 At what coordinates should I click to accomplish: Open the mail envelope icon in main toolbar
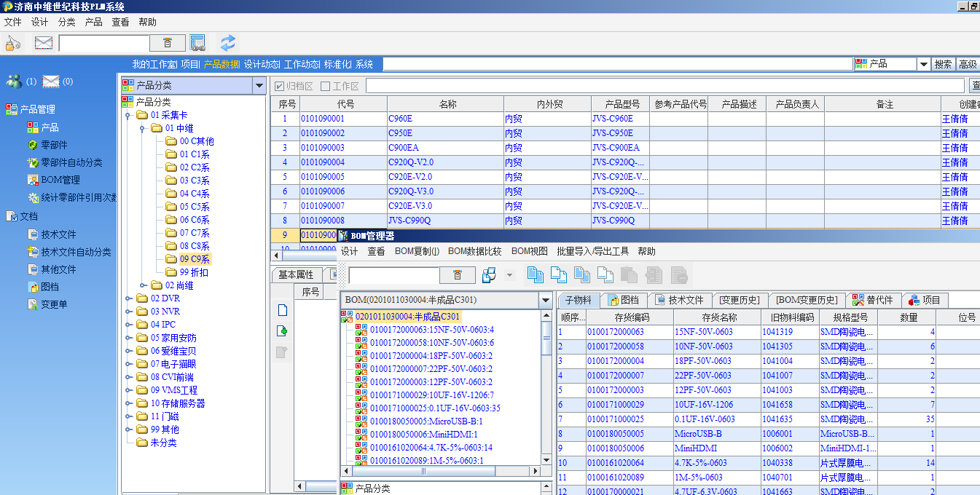pyautogui.click(x=44, y=43)
